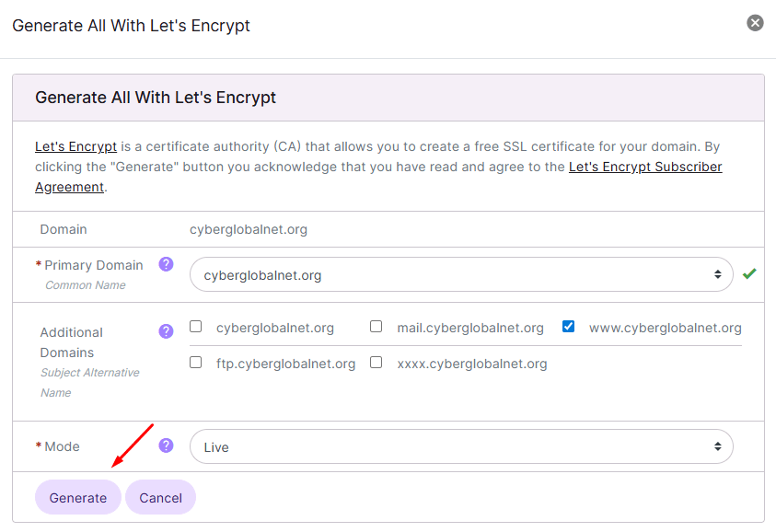
Task: Click the Primary Domain field label
Action: 94,265
